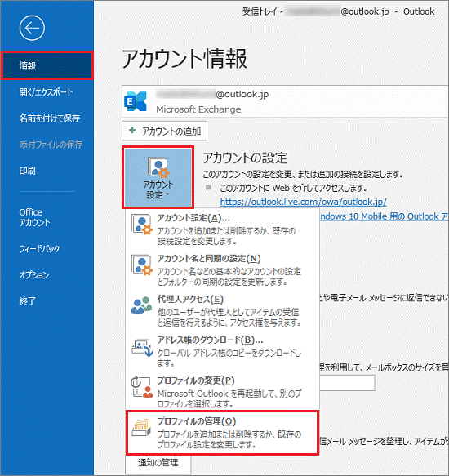The height and width of the screenshot is (476, 449).
Task: Click the アカウント情報 heading text
Action: (x=184, y=59)
